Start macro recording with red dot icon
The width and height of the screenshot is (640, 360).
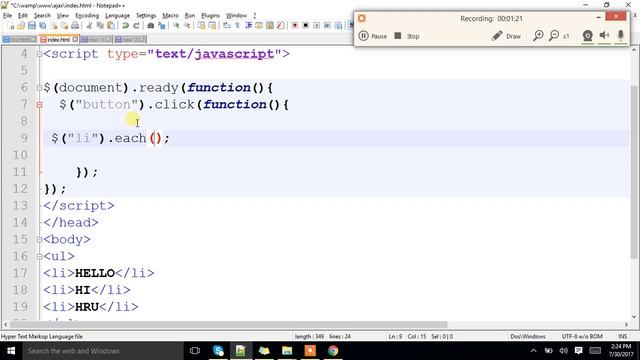click(x=295, y=26)
